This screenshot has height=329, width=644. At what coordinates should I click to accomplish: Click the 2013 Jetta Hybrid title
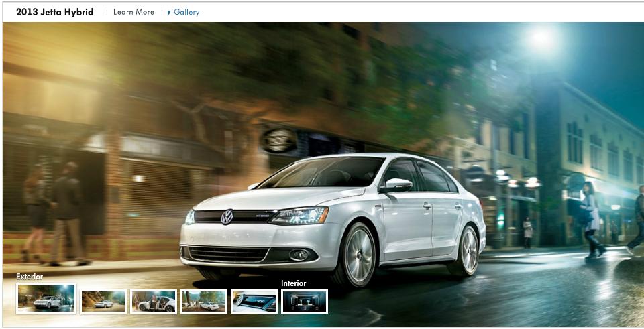click(x=54, y=12)
